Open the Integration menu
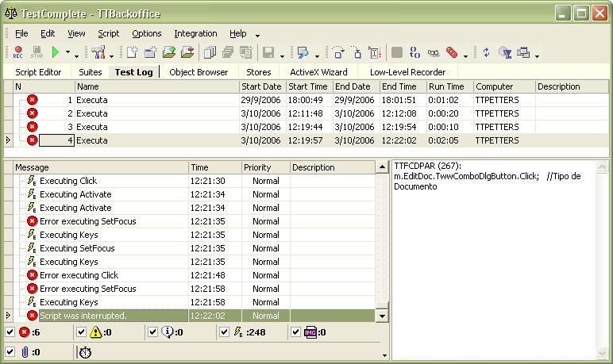 point(195,33)
